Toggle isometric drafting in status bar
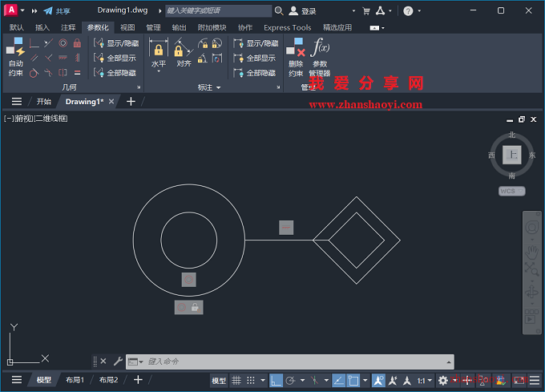Viewport: 545px width, 392px height. point(314,381)
